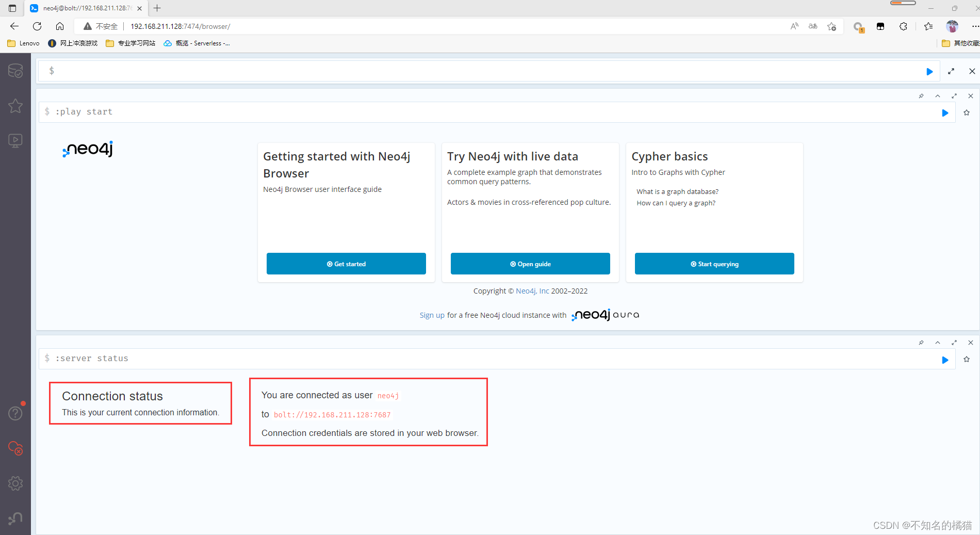The height and width of the screenshot is (535, 980).
Task: Follow the Sign up link for Aura
Action: click(432, 315)
